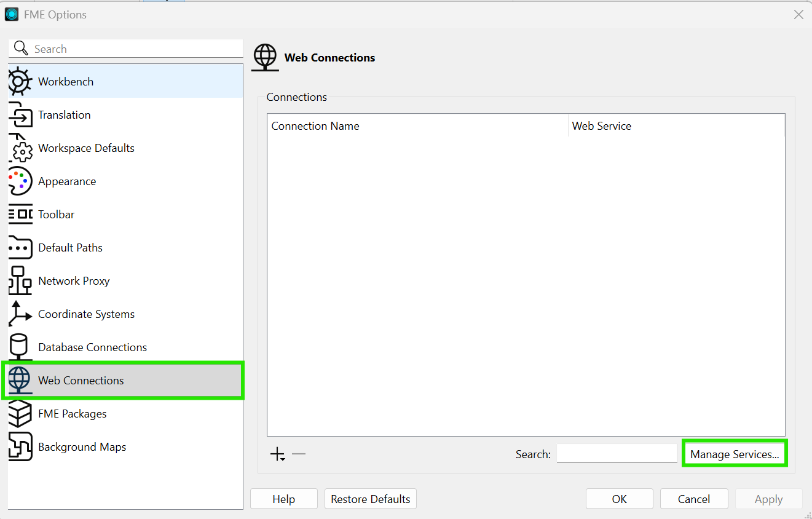Click the Network Proxy icon
Viewport: 812px width, 519px height.
(x=20, y=280)
